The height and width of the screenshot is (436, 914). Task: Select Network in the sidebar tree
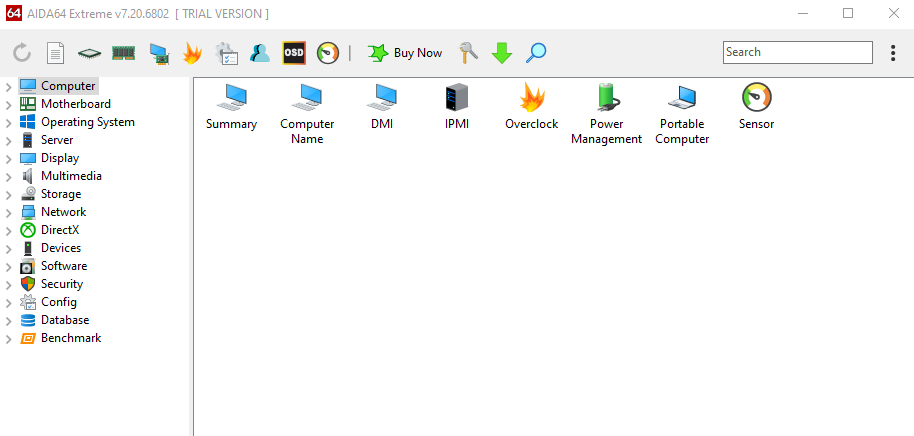[53, 212]
